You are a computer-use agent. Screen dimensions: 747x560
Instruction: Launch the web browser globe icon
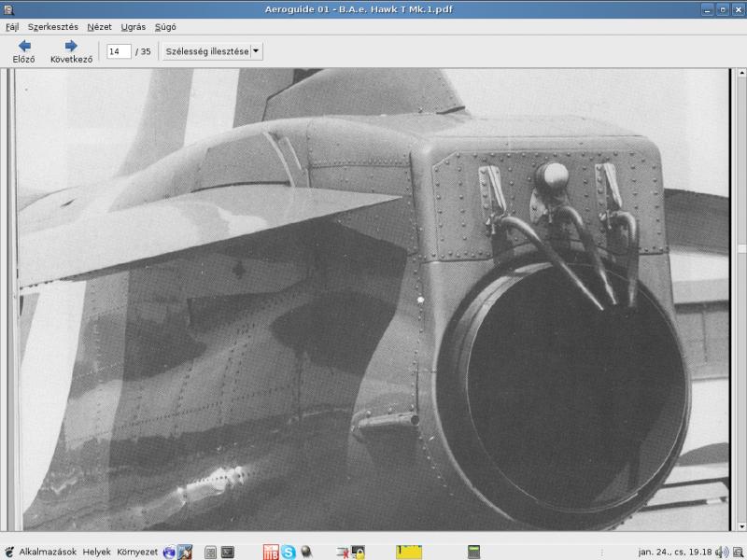[169, 552]
